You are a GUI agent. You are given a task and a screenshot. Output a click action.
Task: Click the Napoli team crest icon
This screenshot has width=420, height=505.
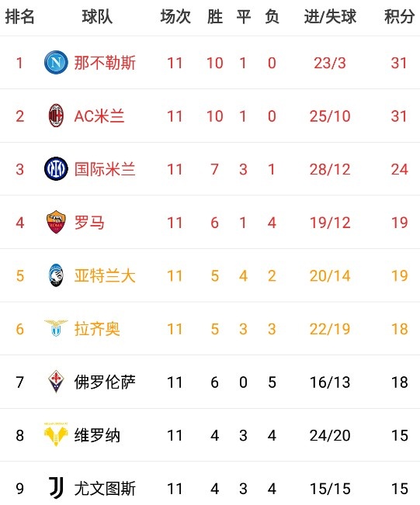point(56,62)
